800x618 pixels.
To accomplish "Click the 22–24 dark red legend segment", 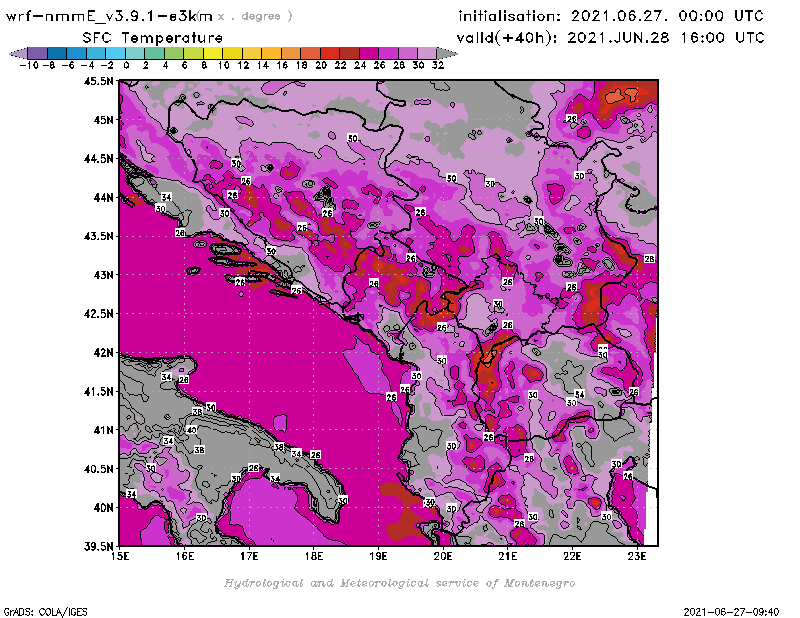I will (349, 53).
